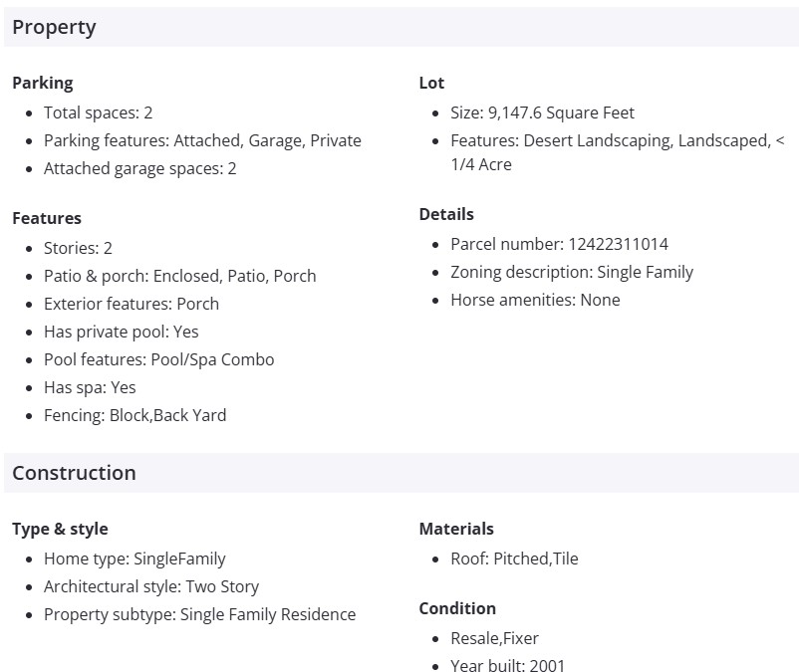This screenshot has width=799, height=672.
Task: Select the Total spaces: 2 line
Action: (x=98, y=112)
